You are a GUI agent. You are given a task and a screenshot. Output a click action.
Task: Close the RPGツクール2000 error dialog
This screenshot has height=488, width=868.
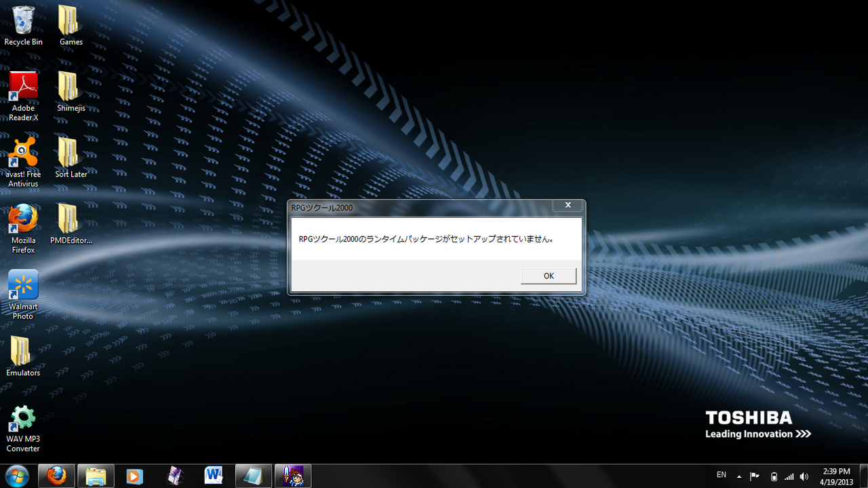click(x=568, y=205)
